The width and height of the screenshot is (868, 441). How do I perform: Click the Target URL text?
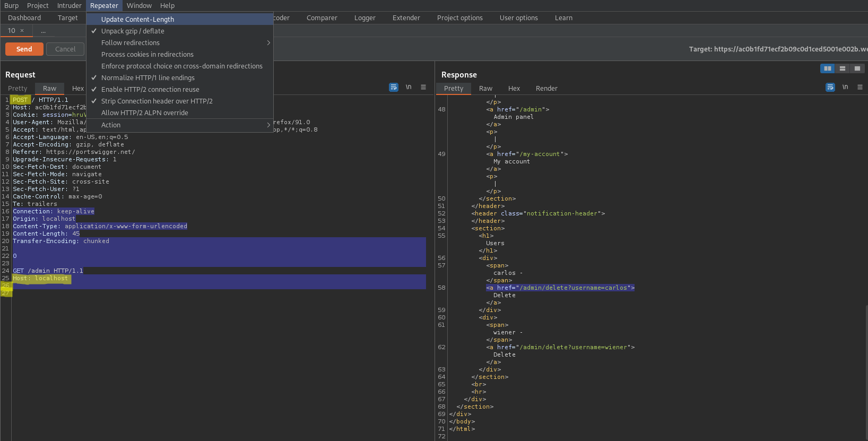pyautogui.click(x=778, y=49)
